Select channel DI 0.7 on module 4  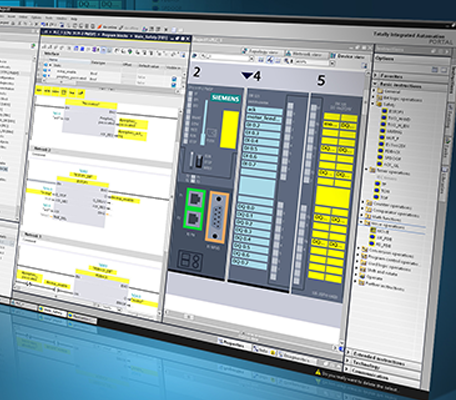click(259, 164)
